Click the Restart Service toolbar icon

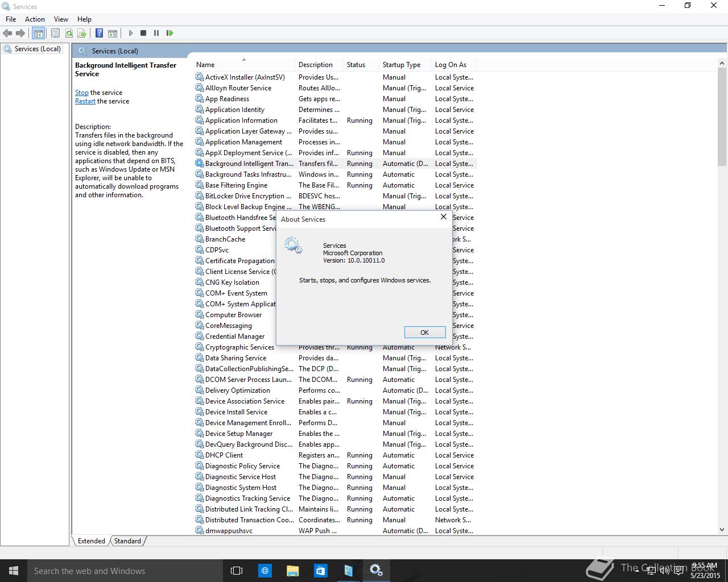169,33
